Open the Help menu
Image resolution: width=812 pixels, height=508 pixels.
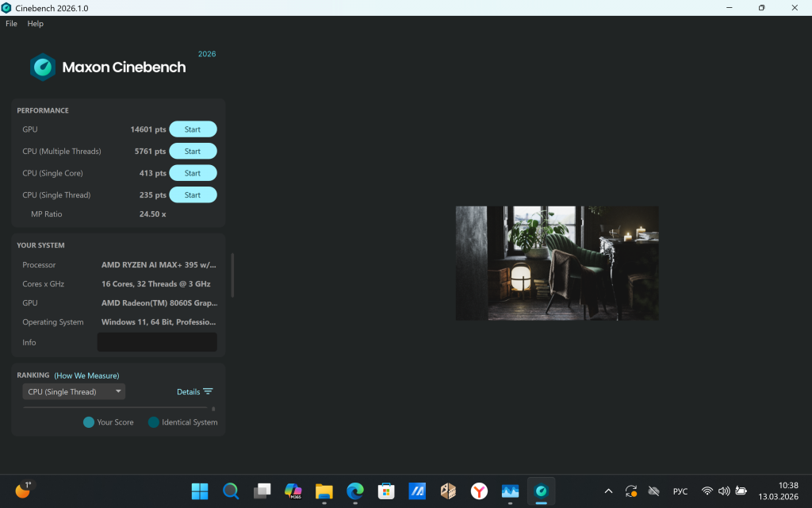tap(36, 24)
